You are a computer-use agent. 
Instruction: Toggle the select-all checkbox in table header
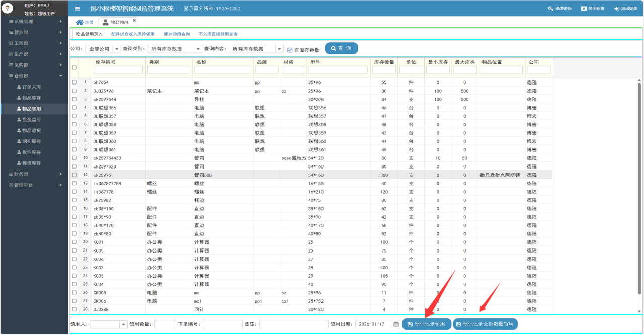click(74, 68)
